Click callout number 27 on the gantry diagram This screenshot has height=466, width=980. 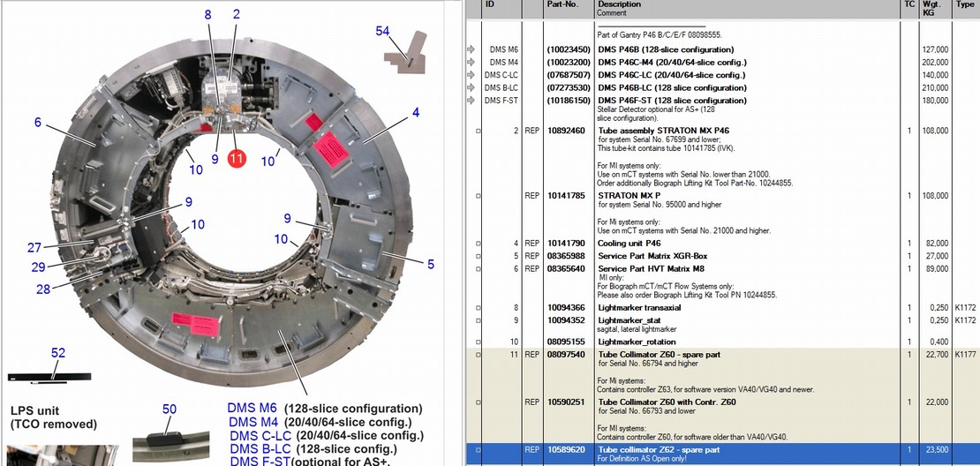pos(34,248)
